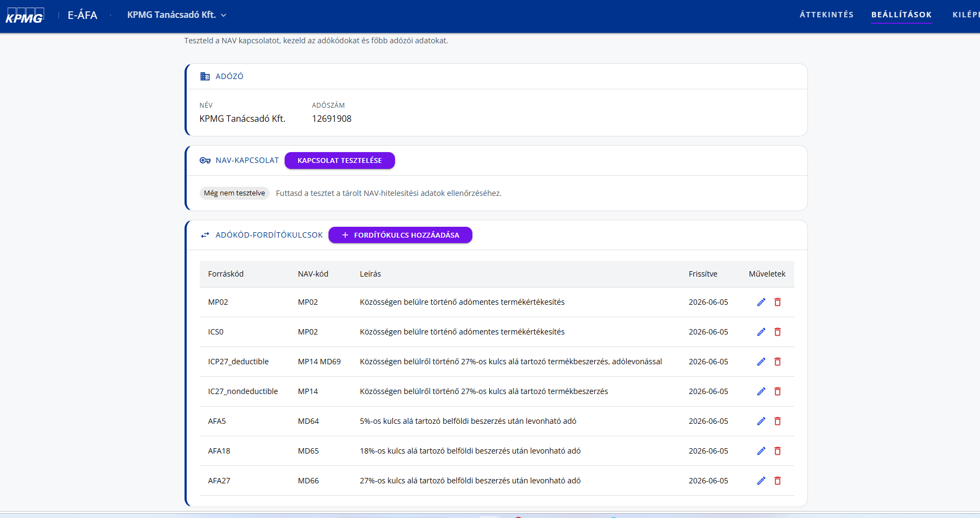
Task: Edit the AFA5 translation key
Action: pyautogui.click(x=761, y=421)
